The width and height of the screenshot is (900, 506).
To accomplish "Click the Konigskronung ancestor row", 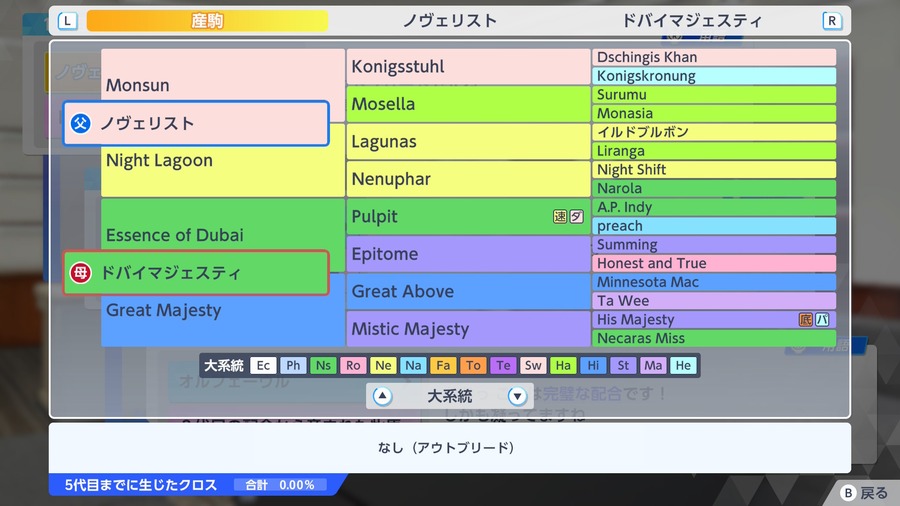I will click(x=714, y=76).
